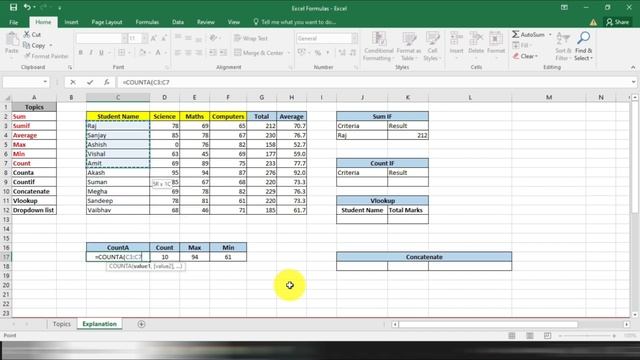Select column C header
Screen dimensions: 640x360
(118, 97)
